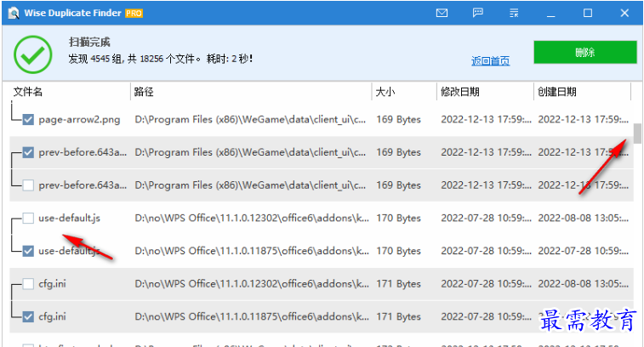Click the 扫描完成 scan complete status text
The image size is (644, 347).
coord(89,42)
